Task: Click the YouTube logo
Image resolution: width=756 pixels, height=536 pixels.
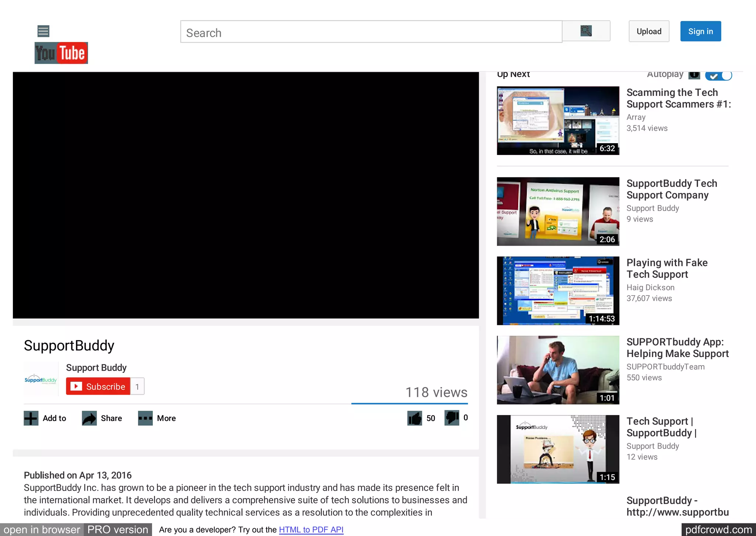Action: pyautogui.click(x=61, y=53)
